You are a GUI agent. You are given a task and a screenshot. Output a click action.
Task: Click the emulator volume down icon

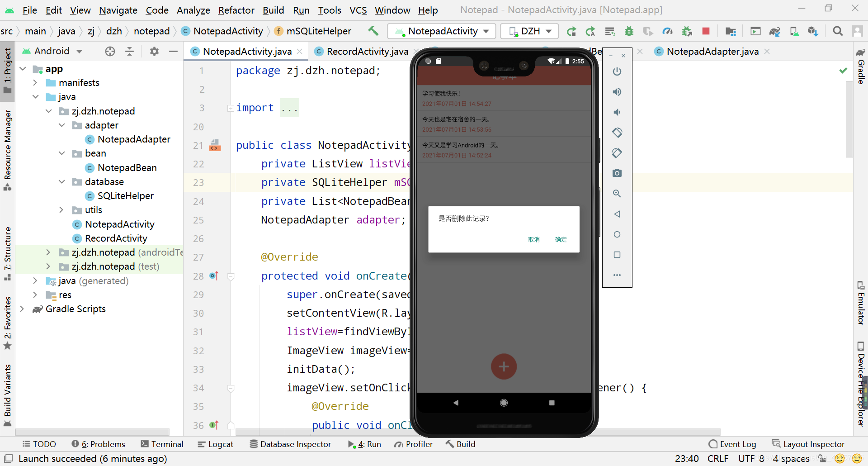coord(617,112)
